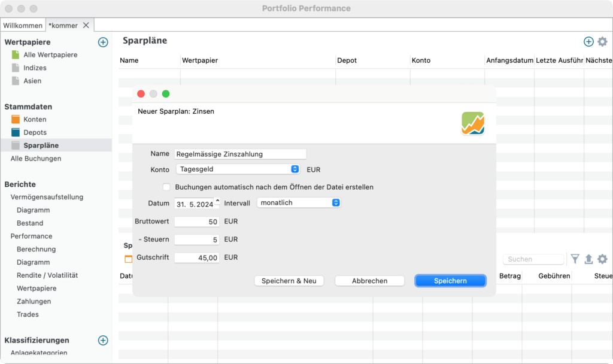Image resolution: width=613 pixels, height=364 pixels.
Task: Click Speichern & Neu button
Action: click(x=289, y=281)
